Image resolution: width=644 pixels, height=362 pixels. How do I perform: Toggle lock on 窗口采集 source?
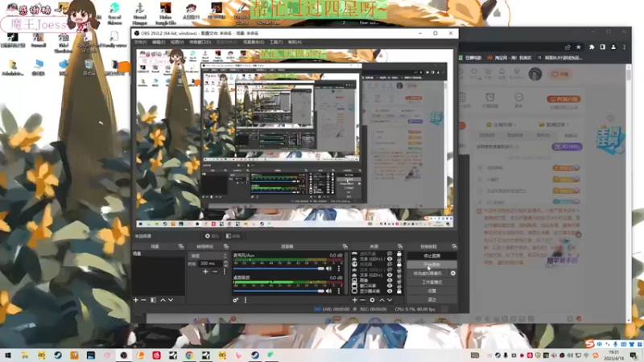pyautogui.click(x=398, y=286)
